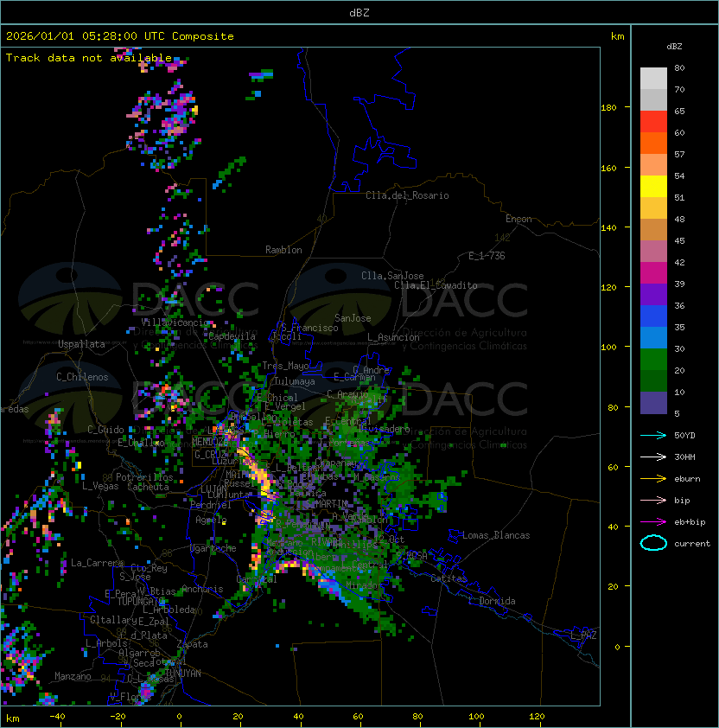Click the 180 km mark on vertical axis
The image size is (719, 728).
click(x=608, y=108)
